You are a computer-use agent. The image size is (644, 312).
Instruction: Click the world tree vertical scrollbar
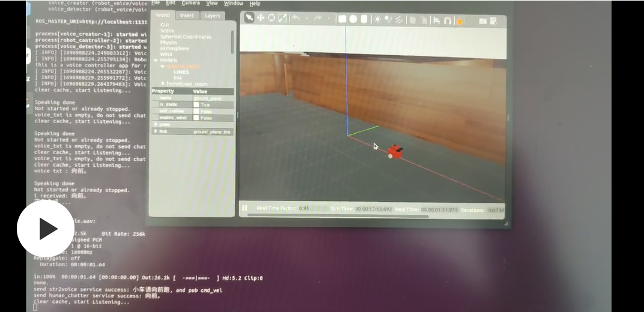232,42
